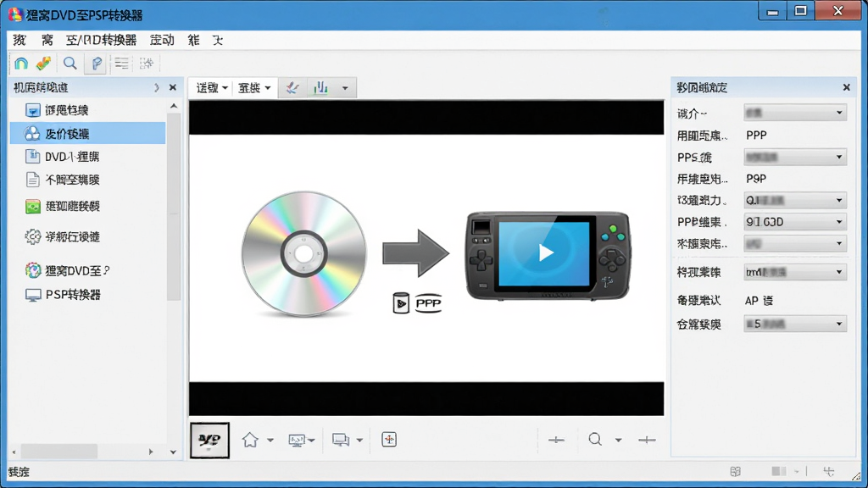Open the arrow next to the zoom magnifier
The width and height of the screenshot is (868, 488).
pyautogui.click(x=618, y=441)
